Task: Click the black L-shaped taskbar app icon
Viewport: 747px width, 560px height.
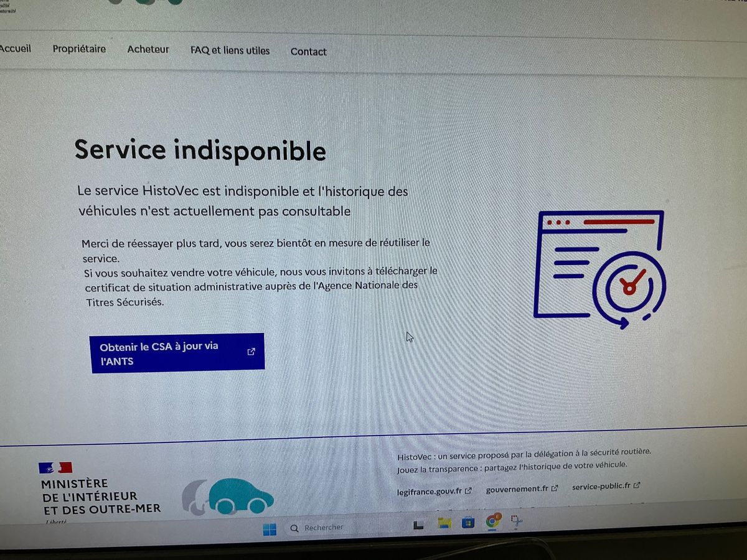Action: pyautogui.click(x=419, y=525)
